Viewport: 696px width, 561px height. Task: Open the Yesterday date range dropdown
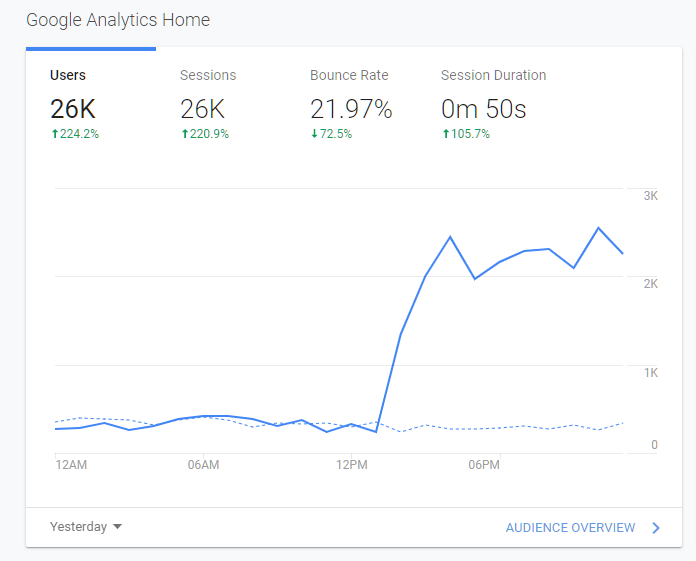(79, 527)
